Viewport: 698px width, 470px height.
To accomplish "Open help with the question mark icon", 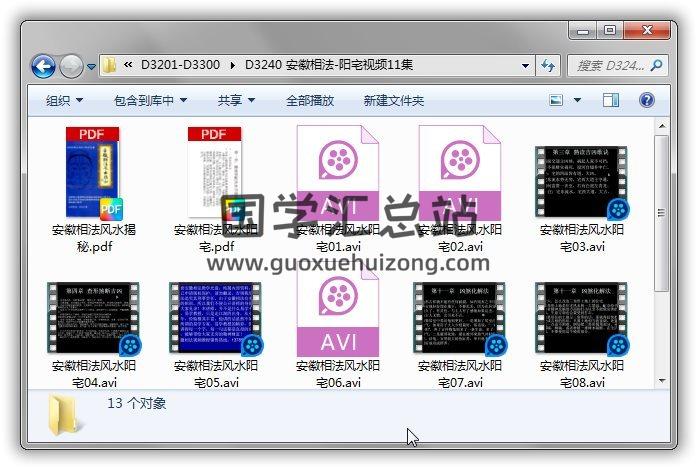I will 646,100.
